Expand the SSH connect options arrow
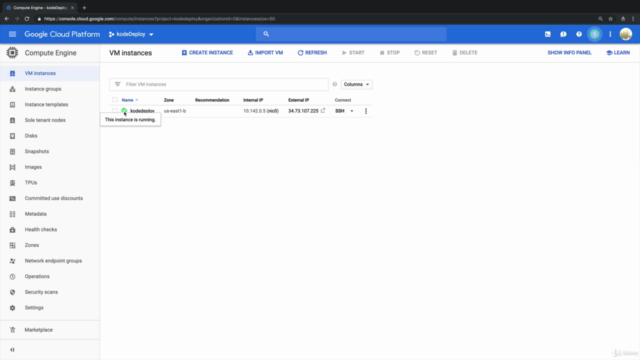640x360 pixels. pyautogui.click(x=352, y=111)
